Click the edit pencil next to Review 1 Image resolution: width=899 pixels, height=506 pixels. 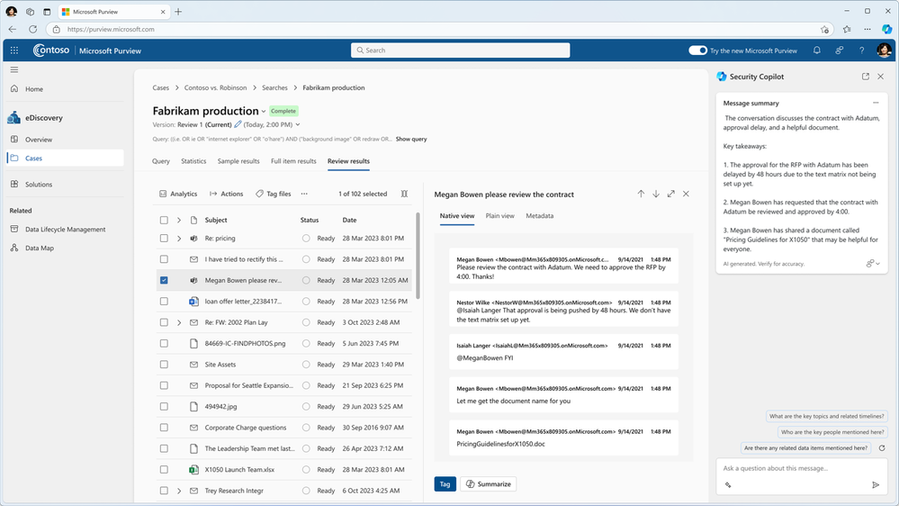tap(238, 124)
